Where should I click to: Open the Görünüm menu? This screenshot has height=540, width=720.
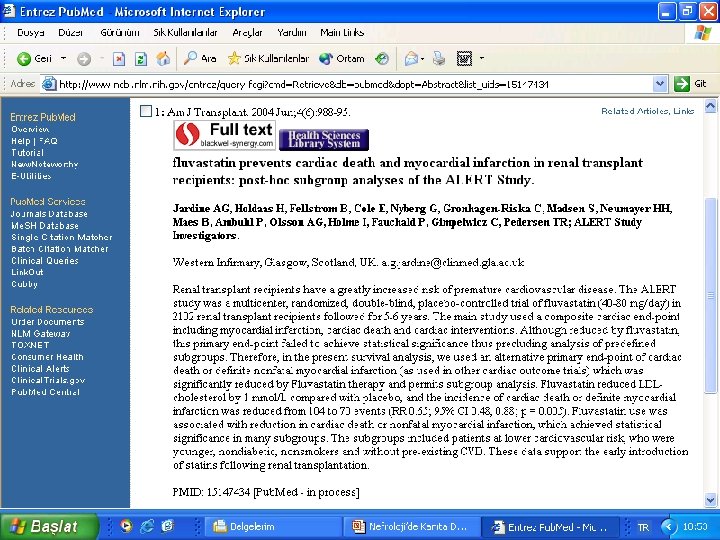tap(120, 33)
